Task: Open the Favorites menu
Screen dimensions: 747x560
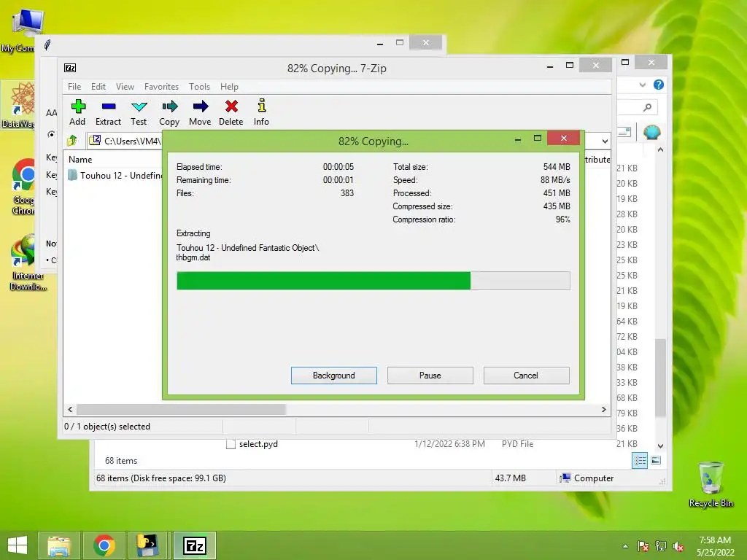Action: [161, 87]
